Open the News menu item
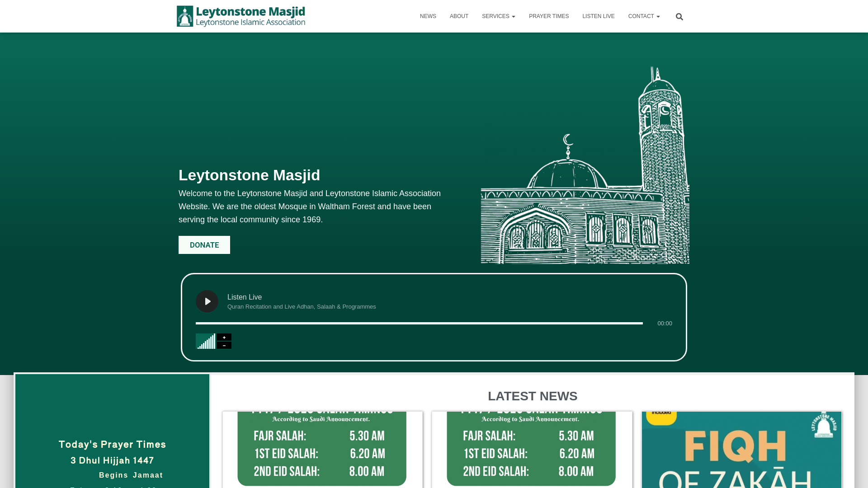Image resolution: width=868 pixels, height=488 pixels. point(428,16)
